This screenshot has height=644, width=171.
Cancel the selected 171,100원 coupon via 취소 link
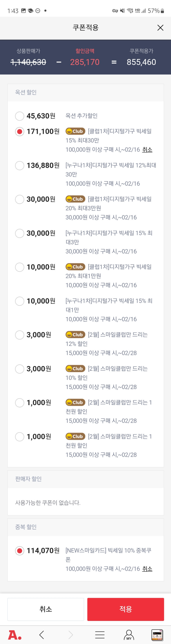tap(147, 150)
